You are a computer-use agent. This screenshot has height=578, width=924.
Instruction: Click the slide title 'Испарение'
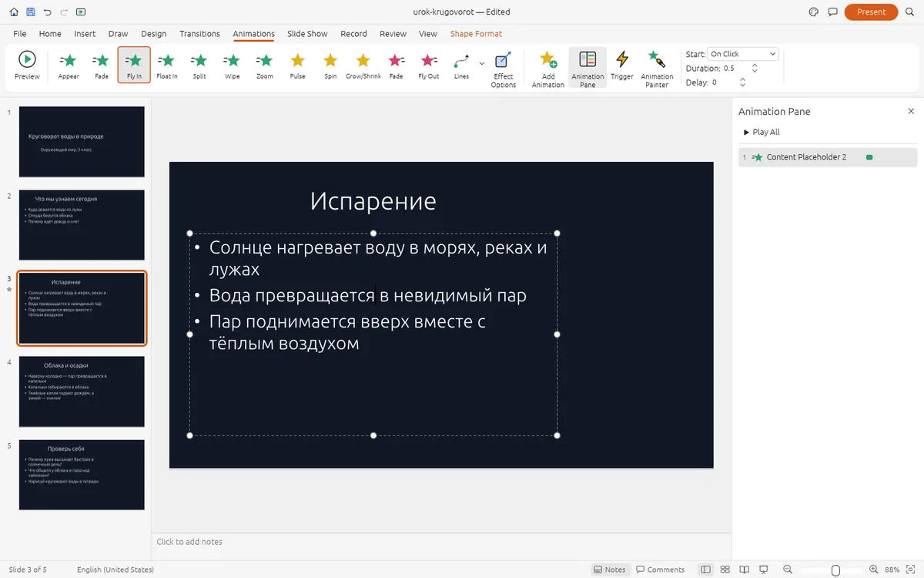click(373, 201)
